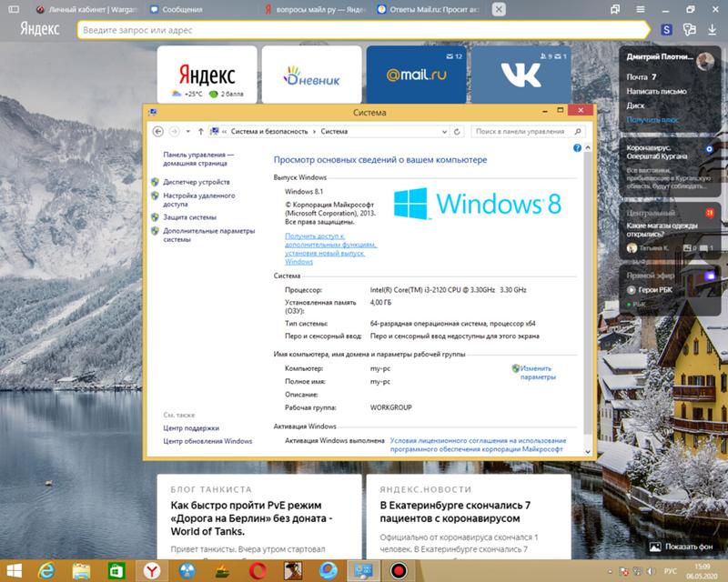Click Система и безопасность breadcrumb
This screenshot has width=728, height=582.
click(x=269, y=131)
